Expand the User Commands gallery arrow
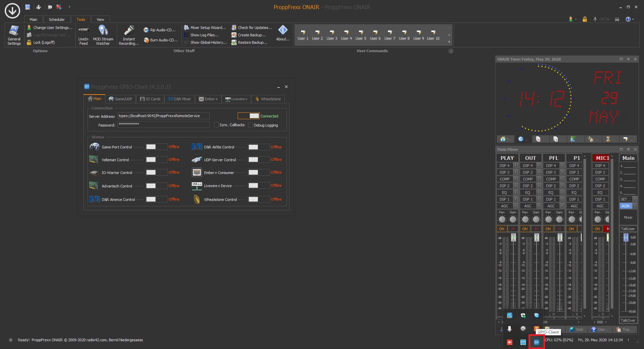 (449, 42)
